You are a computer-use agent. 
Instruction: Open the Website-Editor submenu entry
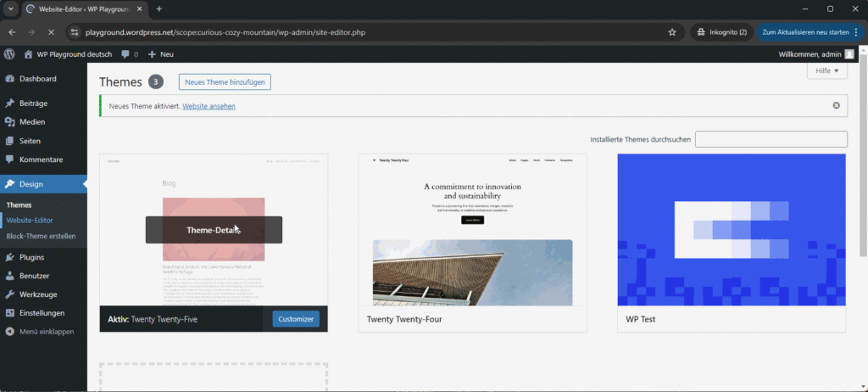click(x=30, y=220)
